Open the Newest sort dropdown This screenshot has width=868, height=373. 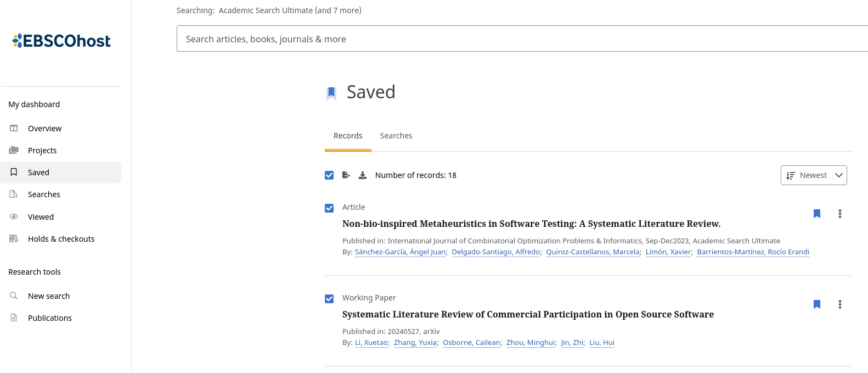coord(814,175)
